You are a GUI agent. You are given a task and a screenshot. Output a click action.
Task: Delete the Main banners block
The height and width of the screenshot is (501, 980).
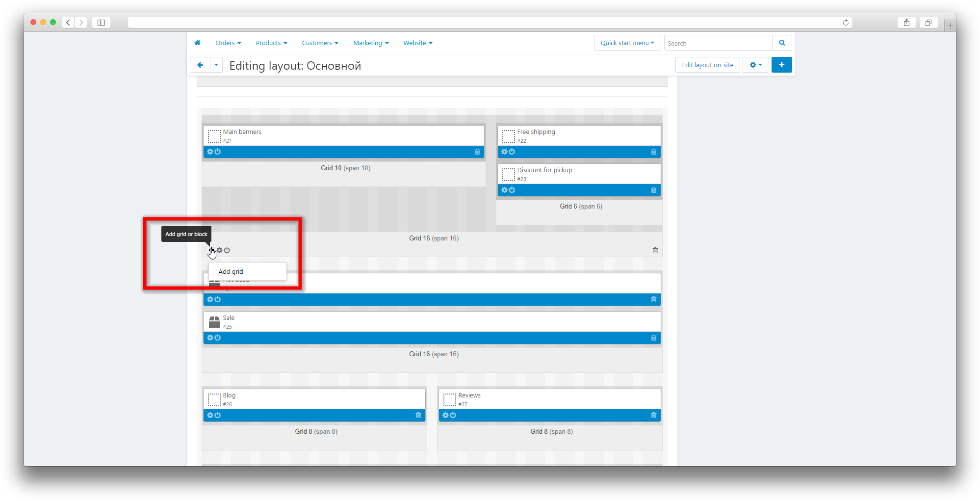477,152
